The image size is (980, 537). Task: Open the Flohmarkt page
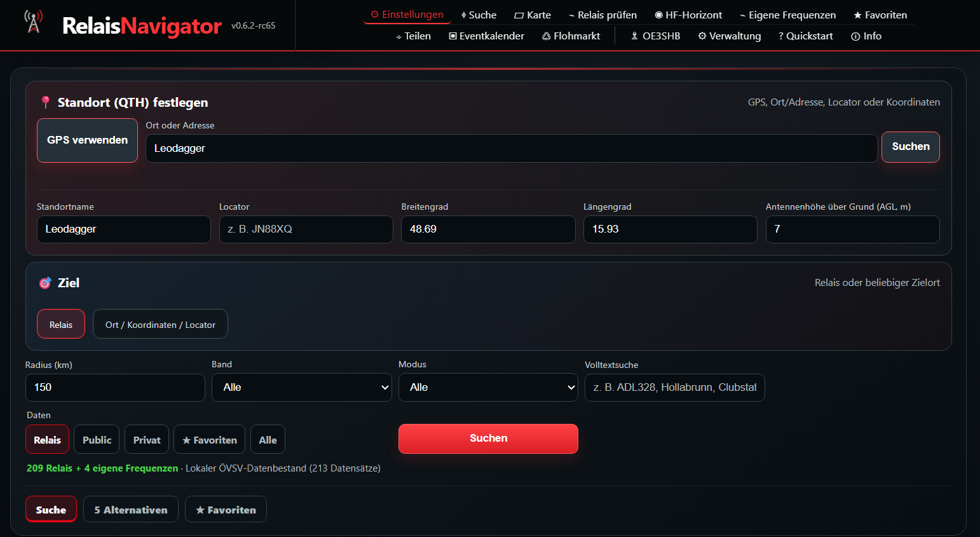point(571,36)
